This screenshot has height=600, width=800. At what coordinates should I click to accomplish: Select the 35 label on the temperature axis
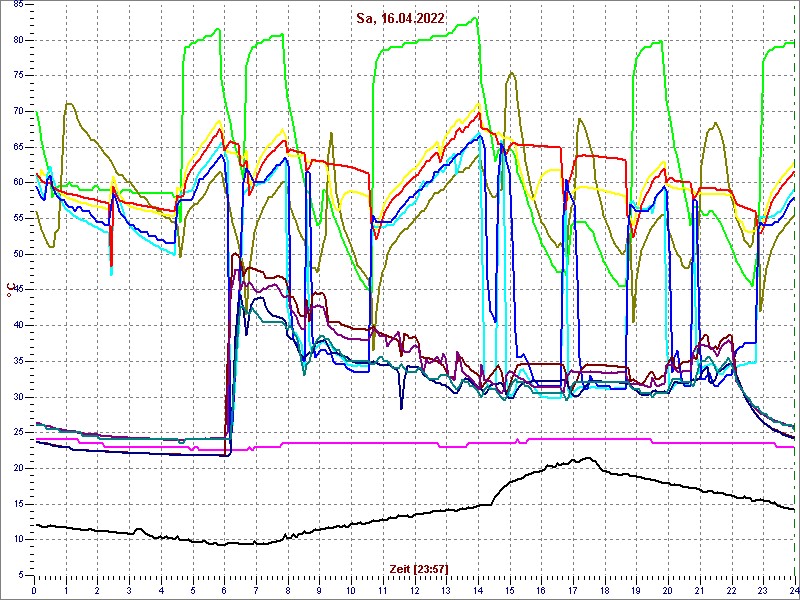pyautogui.click(x=18, y=361)
